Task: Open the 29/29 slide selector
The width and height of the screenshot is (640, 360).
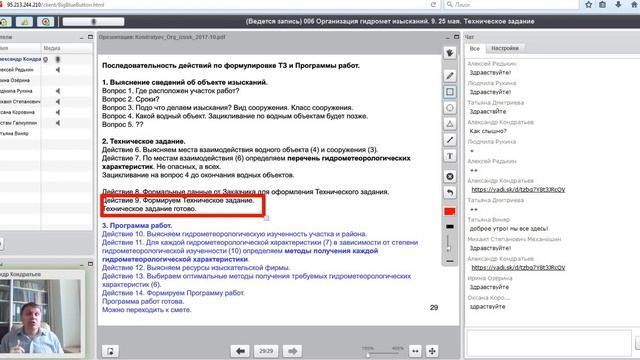Action: click(x=266, y=351)
